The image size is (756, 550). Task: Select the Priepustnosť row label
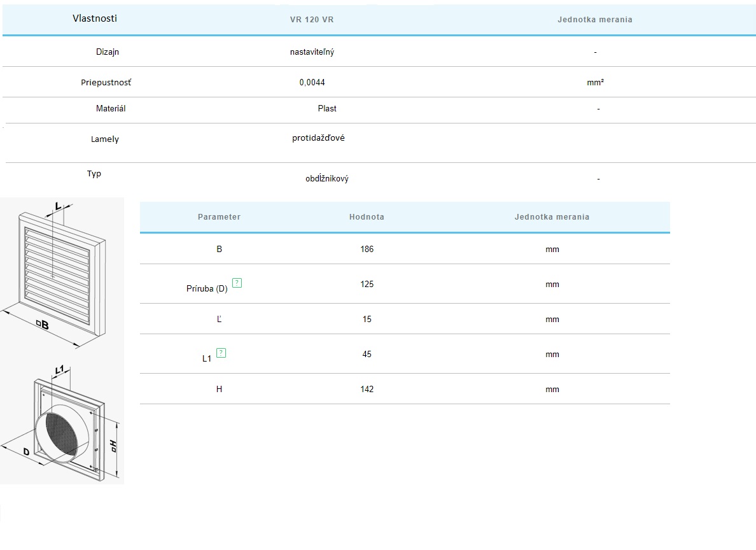coord(106,83)
